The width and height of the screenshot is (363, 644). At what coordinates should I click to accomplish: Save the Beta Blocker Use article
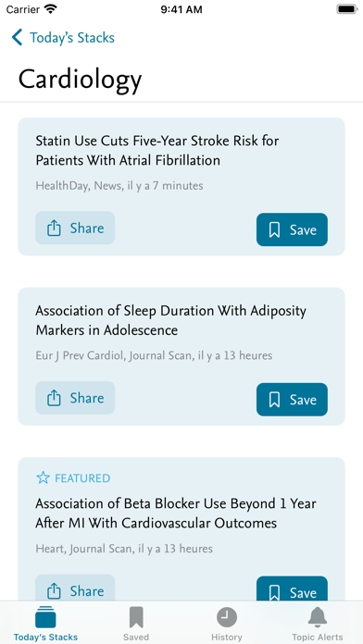[293, 589]
